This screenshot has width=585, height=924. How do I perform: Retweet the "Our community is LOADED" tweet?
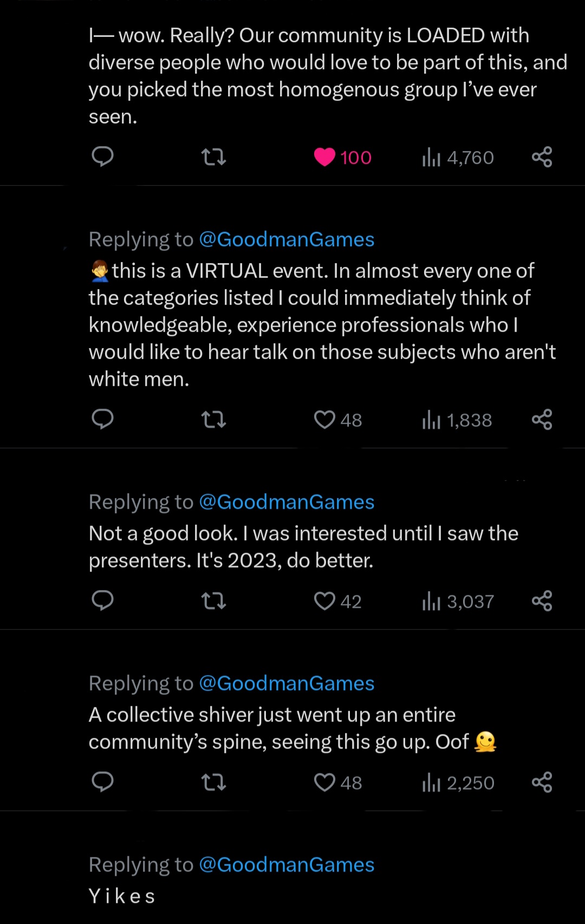(213, 158)
